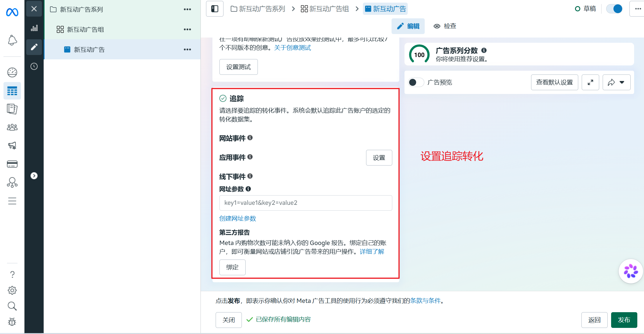Expand ad preview to fullscreen
This screenshot has width=644, height=334.
click(x=590, y=82)
